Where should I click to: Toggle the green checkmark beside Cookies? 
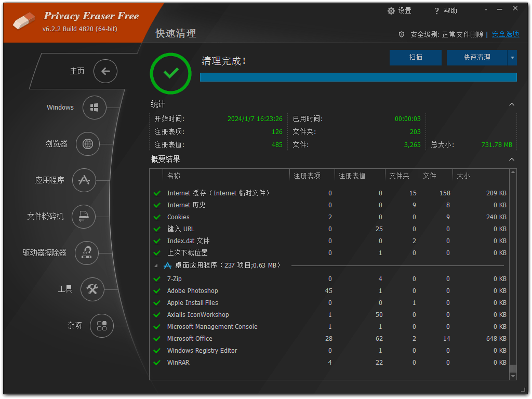(157, 217)
